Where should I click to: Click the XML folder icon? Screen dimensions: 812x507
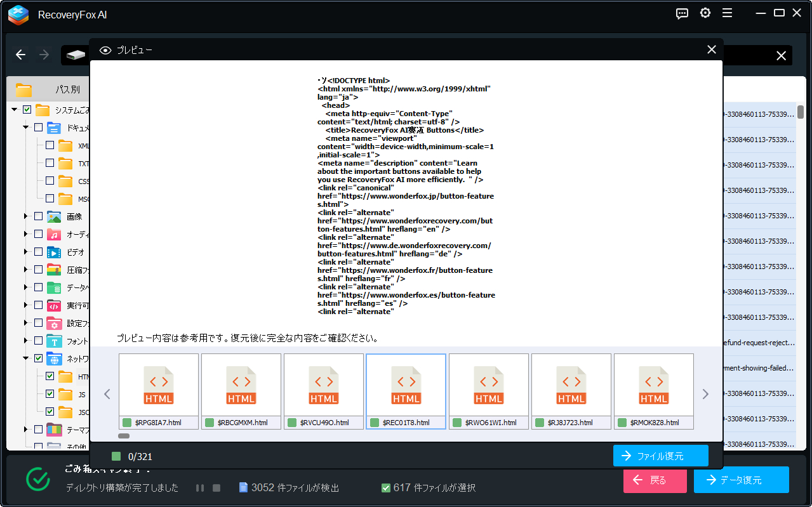pos(65,145)
